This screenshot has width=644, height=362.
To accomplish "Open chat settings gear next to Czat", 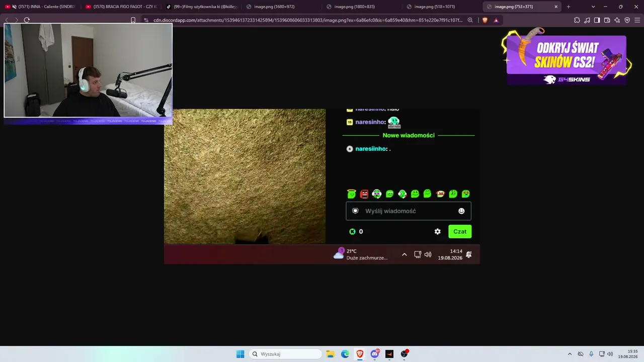I will tap(438, 231).
